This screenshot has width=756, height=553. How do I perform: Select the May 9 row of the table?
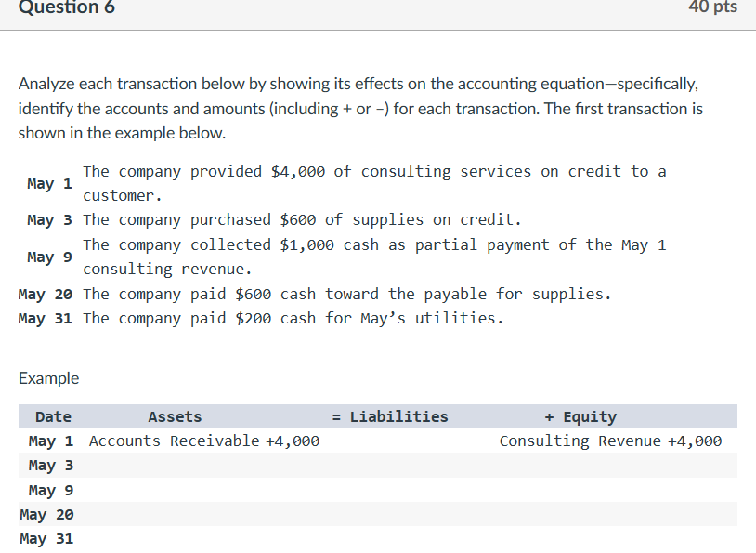coord(48,490)
